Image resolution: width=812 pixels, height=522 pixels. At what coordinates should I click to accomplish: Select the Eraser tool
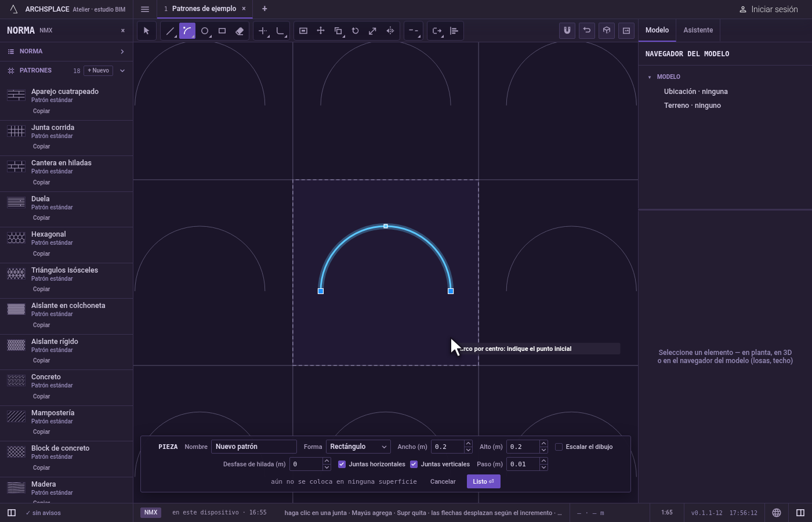240,31
